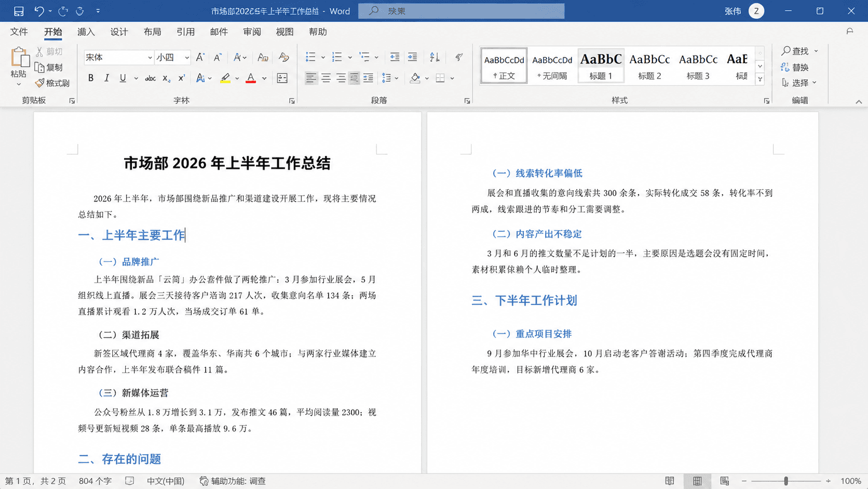The image size is (868, 489).
Task: Click the numbered list icon
Action: [337, 57]
